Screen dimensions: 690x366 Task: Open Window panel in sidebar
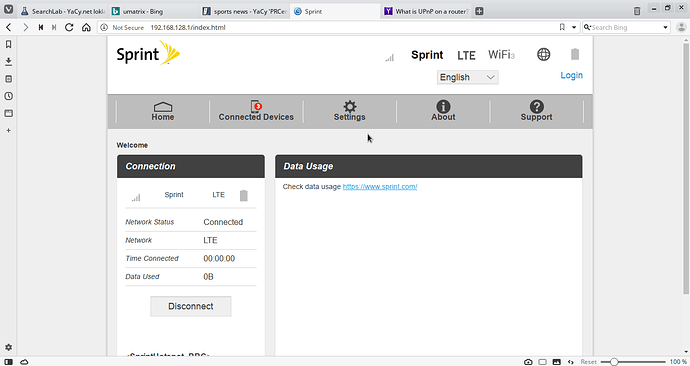pyautogui.click(x=8, y=113)
